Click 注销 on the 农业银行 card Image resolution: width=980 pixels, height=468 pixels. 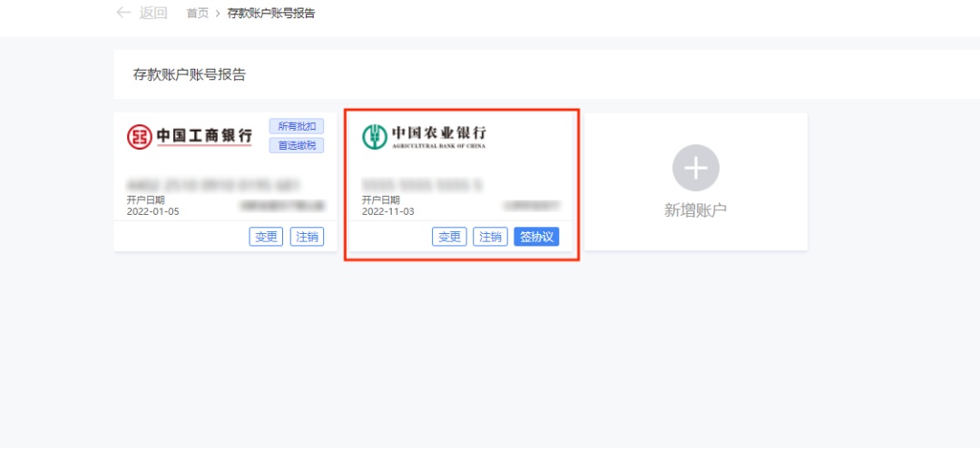point(490,237)
